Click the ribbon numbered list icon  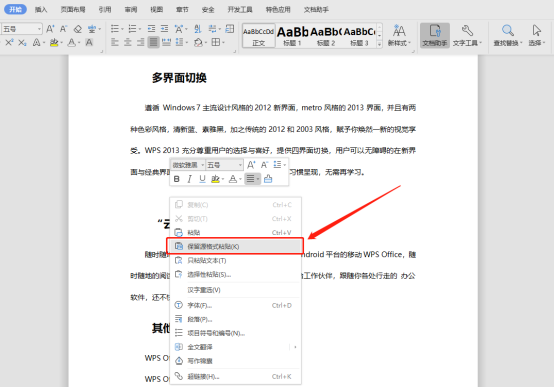click(x=132, y=29)
